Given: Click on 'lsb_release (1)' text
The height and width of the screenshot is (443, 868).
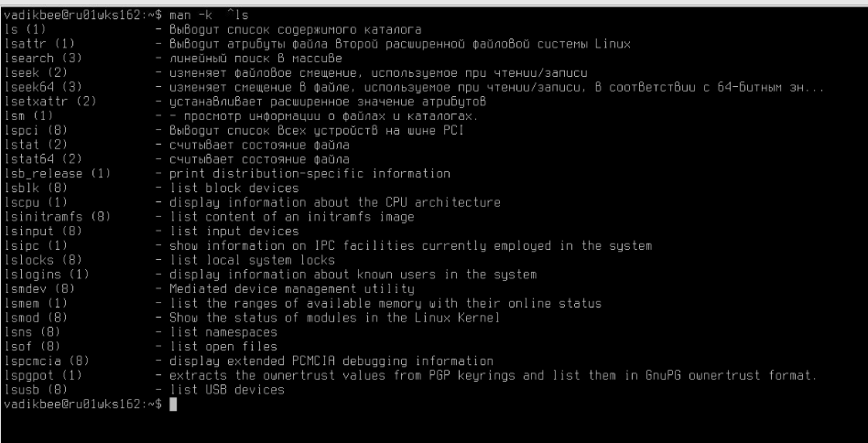Looking at the screenshot, I should (58, 174).
